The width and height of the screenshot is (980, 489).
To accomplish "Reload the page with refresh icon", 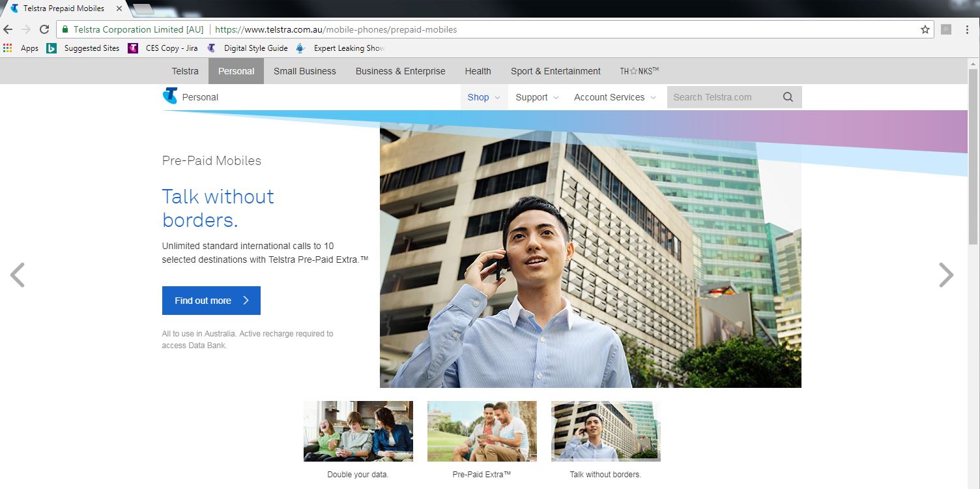I will [44, 29].
